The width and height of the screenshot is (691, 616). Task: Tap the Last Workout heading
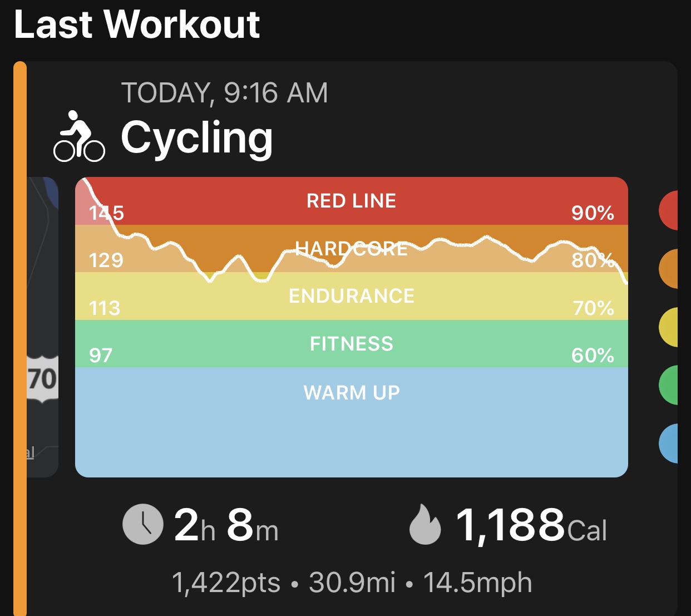tap(137, 24)
